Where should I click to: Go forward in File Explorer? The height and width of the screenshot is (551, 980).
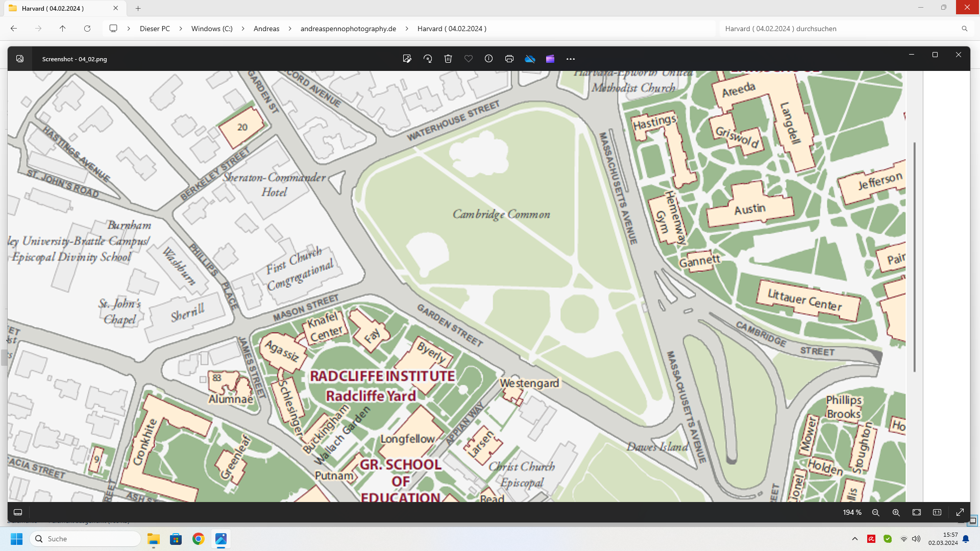[38, 29]
